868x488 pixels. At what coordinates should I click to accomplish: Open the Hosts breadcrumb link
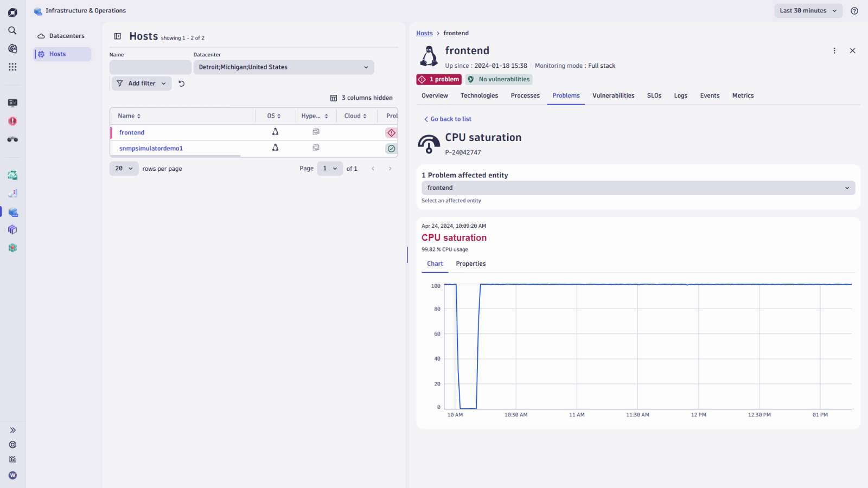point(424,33)
